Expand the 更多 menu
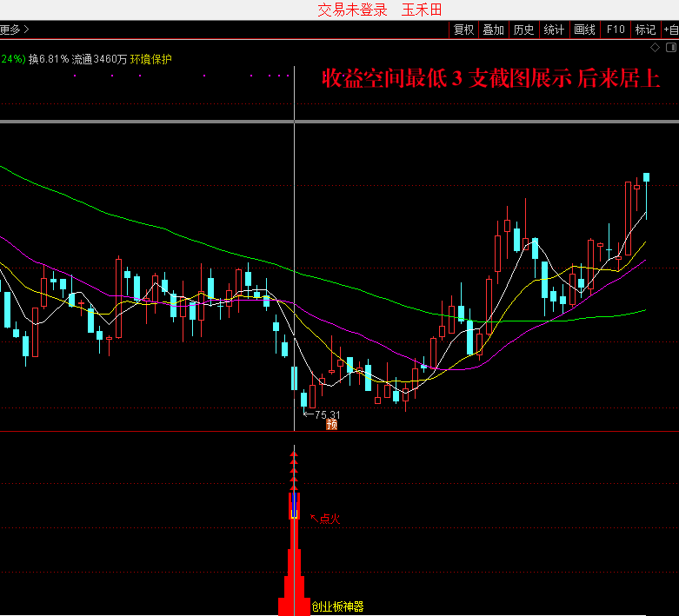The image size is (679, 616). (x=14, y=30)
